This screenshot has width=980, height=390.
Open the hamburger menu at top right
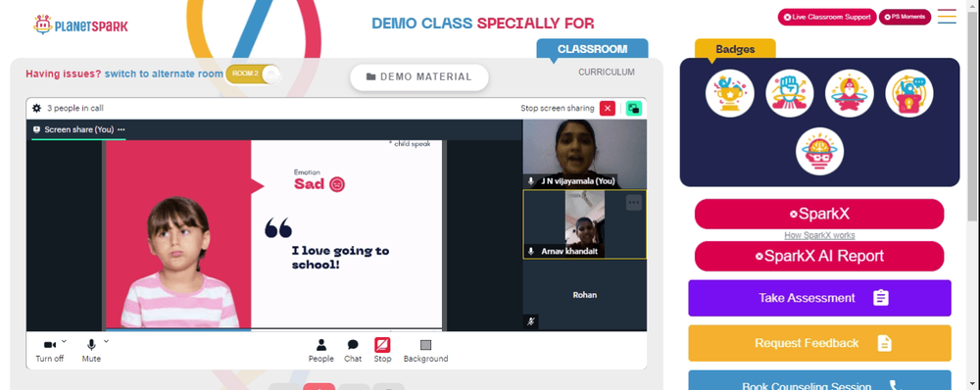tap(947, 17)
